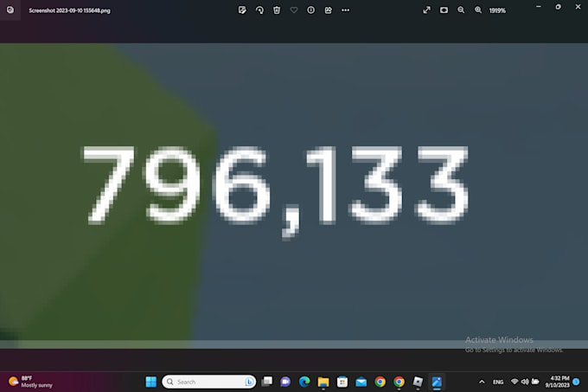This screenshot has width=588, height=392.
Task: Open the weather widget showing 88°F
Action: [x=31, y=382]
